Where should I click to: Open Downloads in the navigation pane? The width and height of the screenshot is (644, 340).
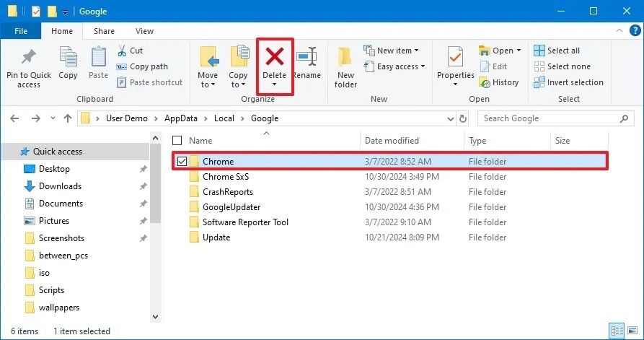(60, 186)
